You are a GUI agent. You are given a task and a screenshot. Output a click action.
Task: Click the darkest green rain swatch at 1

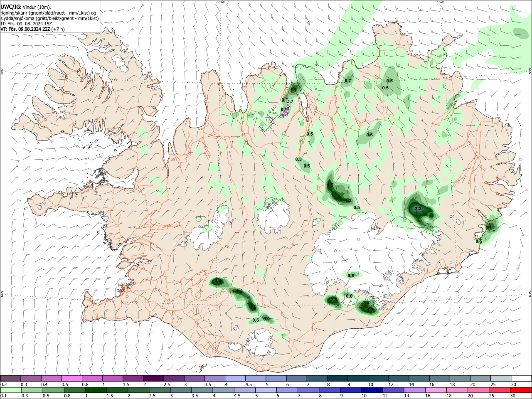pyautogui.click(x=96, y=390)
